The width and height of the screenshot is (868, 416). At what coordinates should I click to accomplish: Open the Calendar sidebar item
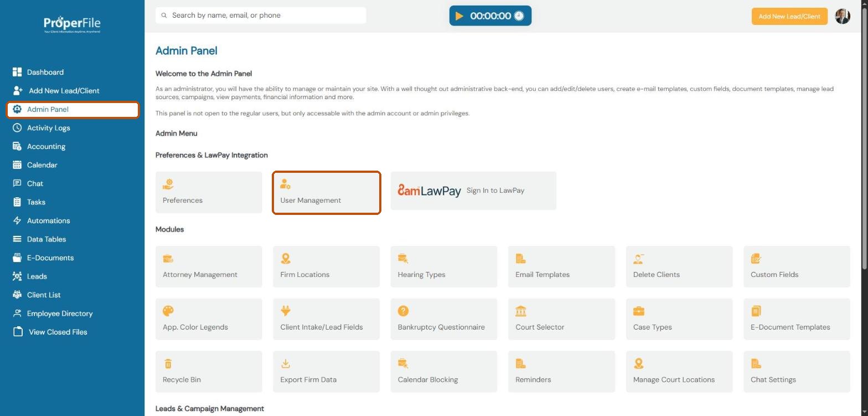point(73,165)
